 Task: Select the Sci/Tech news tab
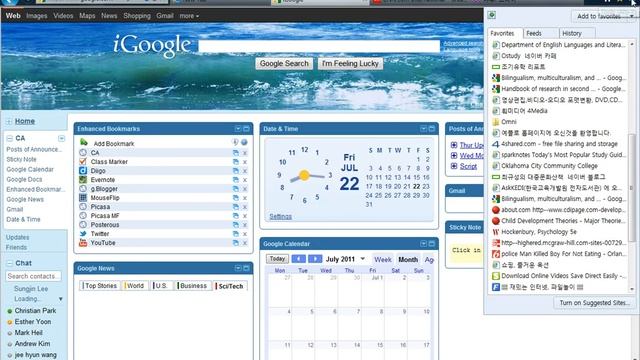[230, 286]
